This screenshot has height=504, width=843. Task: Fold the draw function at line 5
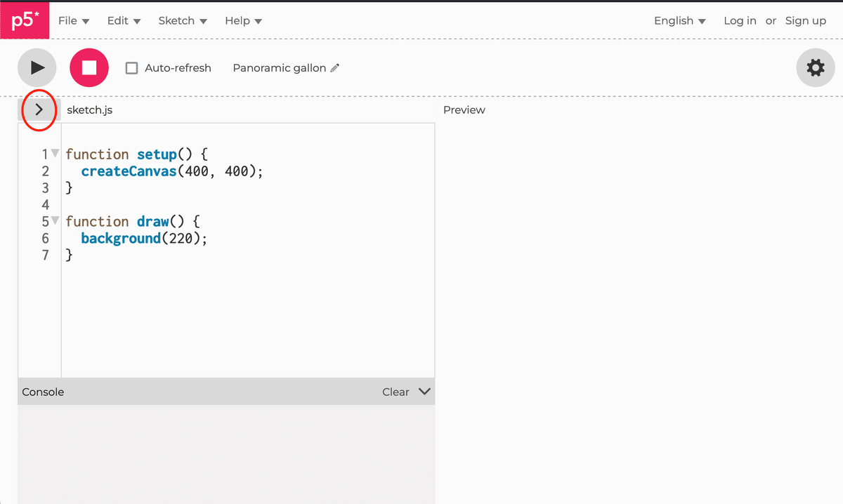(55, 221)
